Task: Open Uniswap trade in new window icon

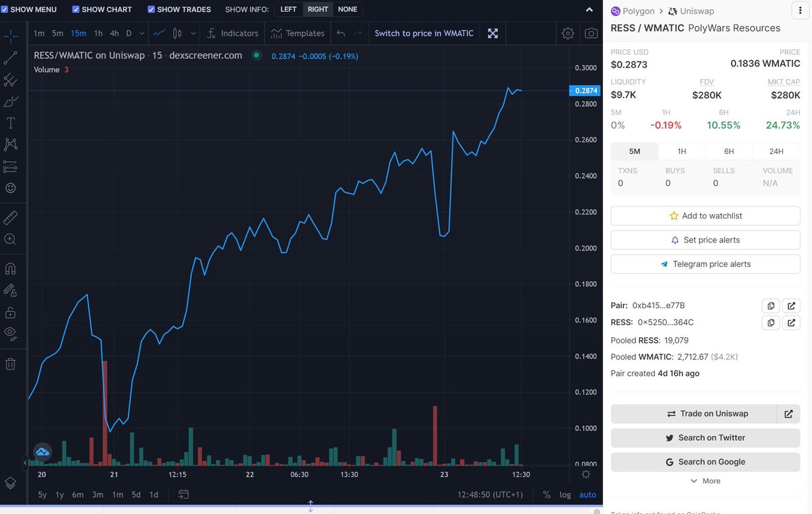Action: coord(789,414)
